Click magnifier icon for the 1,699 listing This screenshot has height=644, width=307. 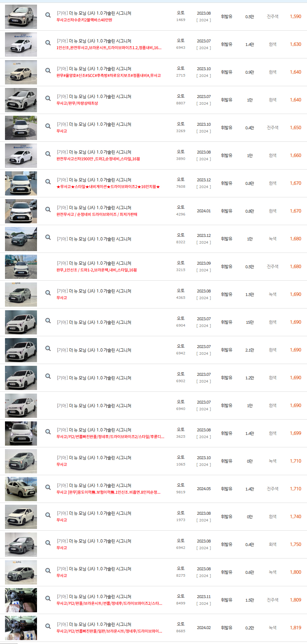(48, 432)
